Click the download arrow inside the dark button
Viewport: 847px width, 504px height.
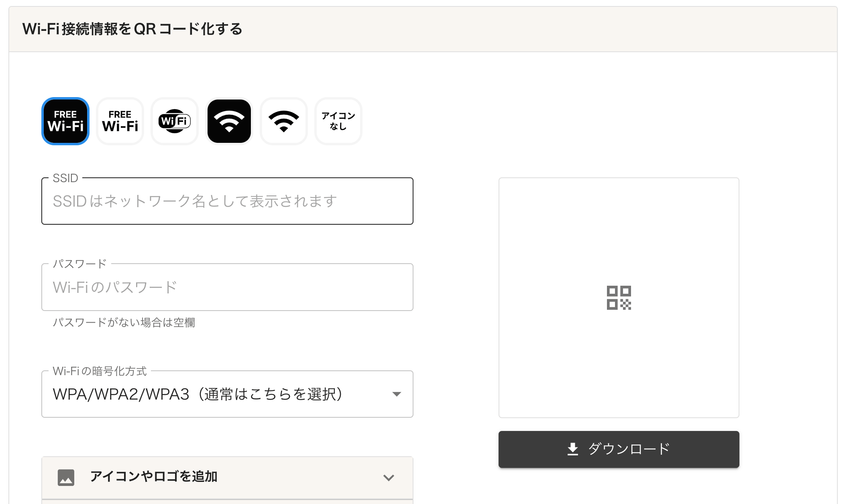click(x=573, y=449)
